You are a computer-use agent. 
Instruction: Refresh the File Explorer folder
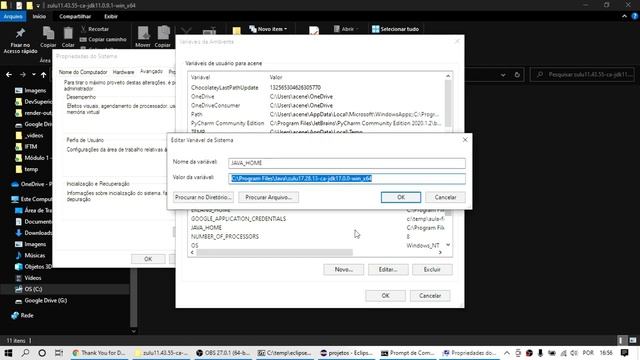click(517, 75)
